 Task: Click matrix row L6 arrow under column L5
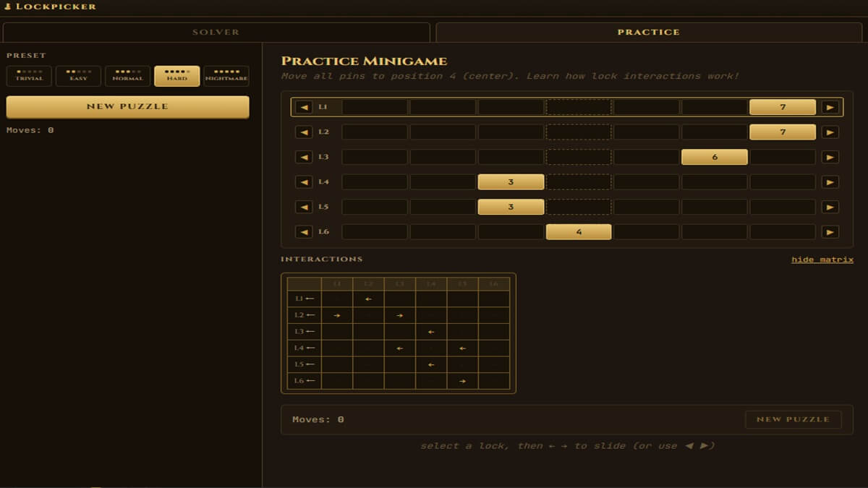pos(462,381)
